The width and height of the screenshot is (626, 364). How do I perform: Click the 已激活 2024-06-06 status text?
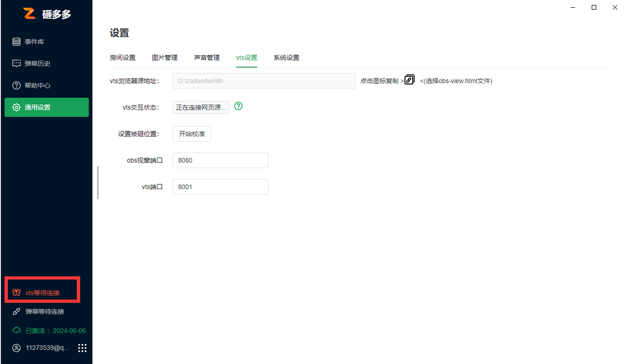point(56,331)
